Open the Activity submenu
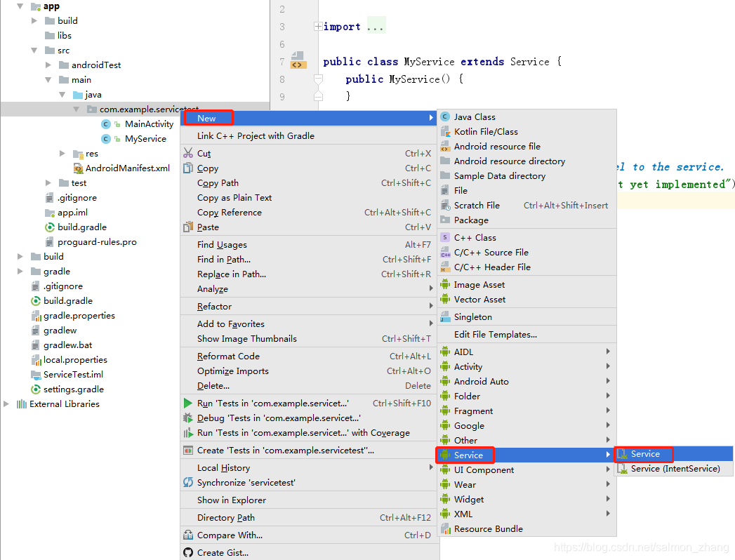 pyautogui.click(x=527, y=366)
